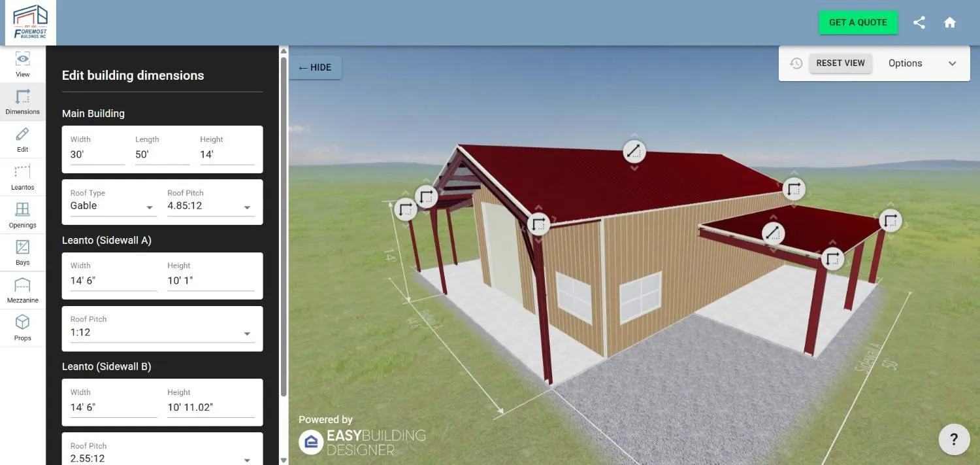
Task: Click the main building Length field
Action: pyautogui.click(x=161, y=155)
